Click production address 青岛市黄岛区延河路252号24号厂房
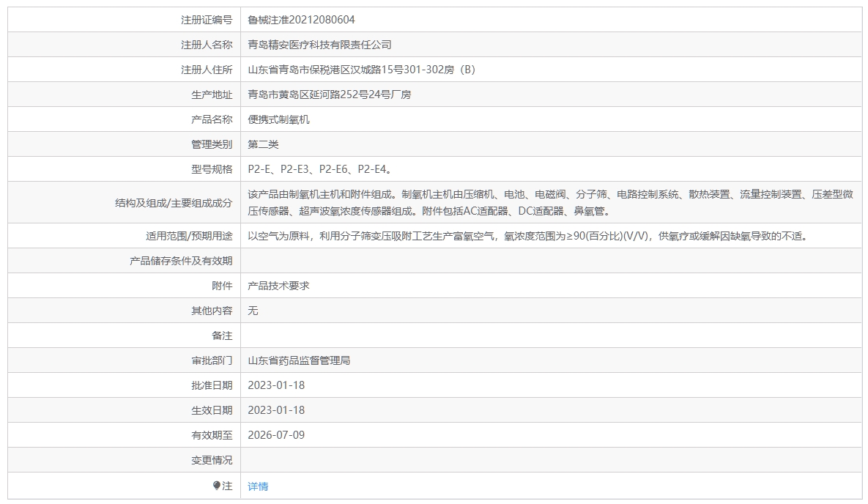The image size is (868, 504). pos(329,94)
